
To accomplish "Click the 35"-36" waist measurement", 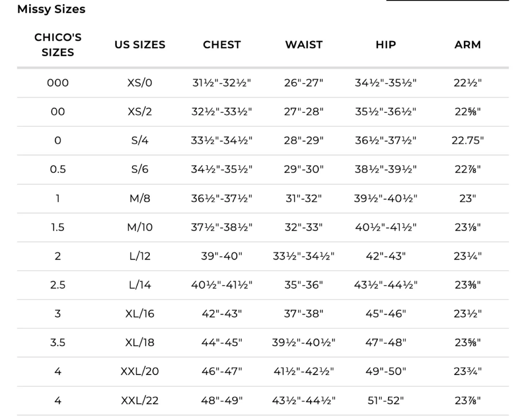I will point(304,285).
